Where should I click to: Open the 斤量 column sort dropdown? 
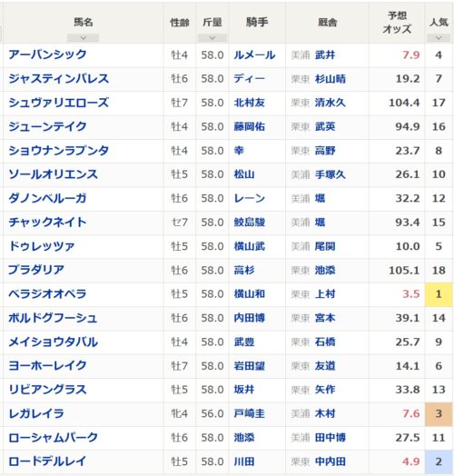point(212,38)
